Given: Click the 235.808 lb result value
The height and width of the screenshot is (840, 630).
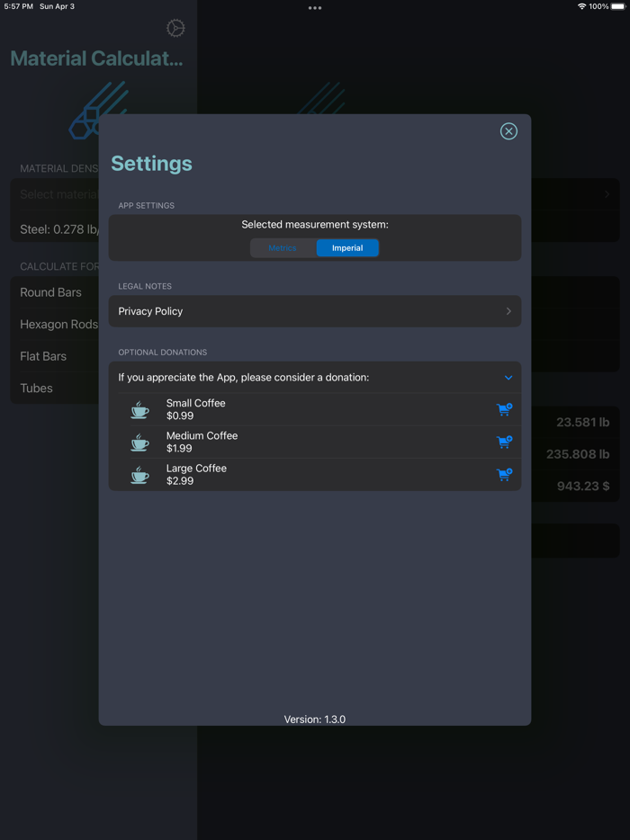Looking at the screenshot, I should [x=578, y=454].
